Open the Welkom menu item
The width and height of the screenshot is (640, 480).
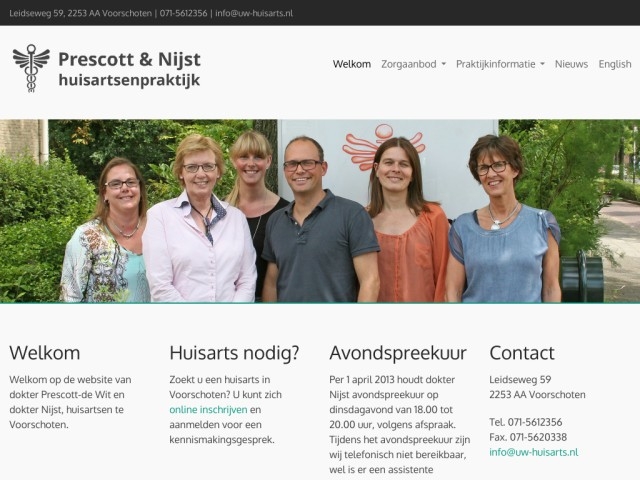(x=352, y=64)
